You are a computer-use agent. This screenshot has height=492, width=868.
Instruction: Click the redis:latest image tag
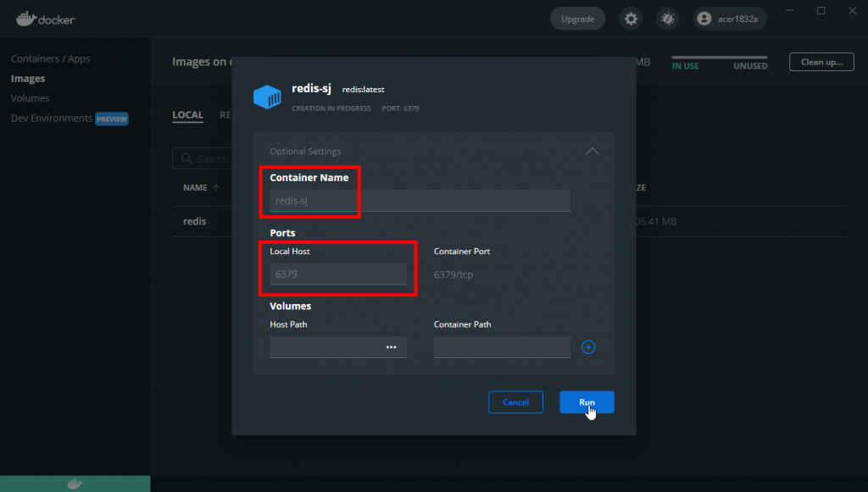pos(363,90)
